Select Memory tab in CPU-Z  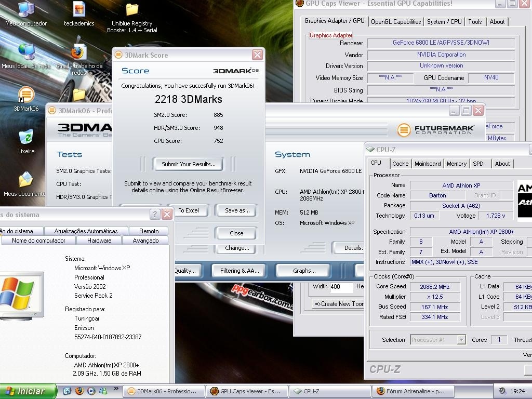(456, 164)
